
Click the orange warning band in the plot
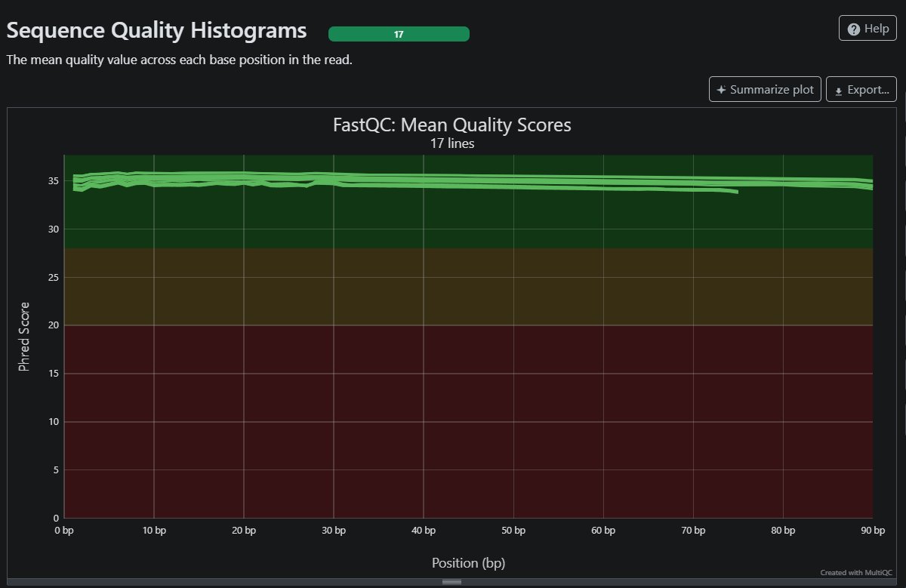tap(468, 287)
